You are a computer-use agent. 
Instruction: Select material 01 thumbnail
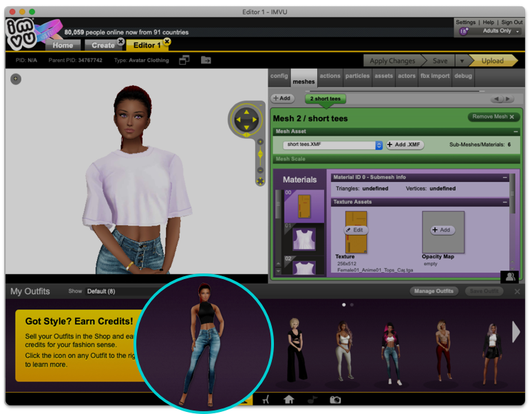tap(304, 239)
